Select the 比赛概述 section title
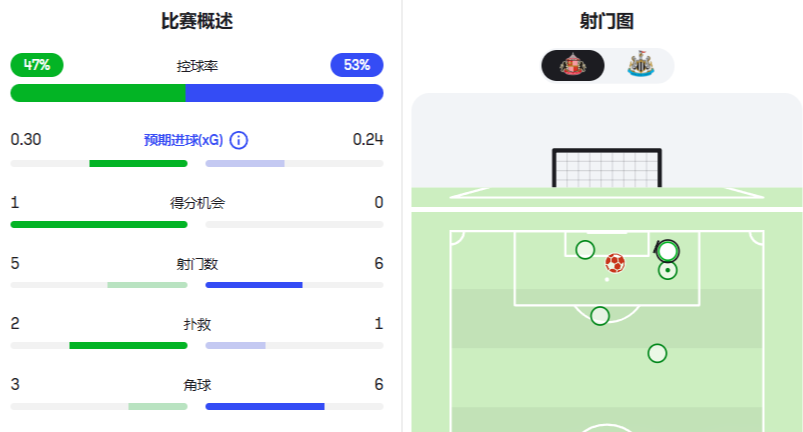This screenshot has width=803, height=432. tap(197, 21)
